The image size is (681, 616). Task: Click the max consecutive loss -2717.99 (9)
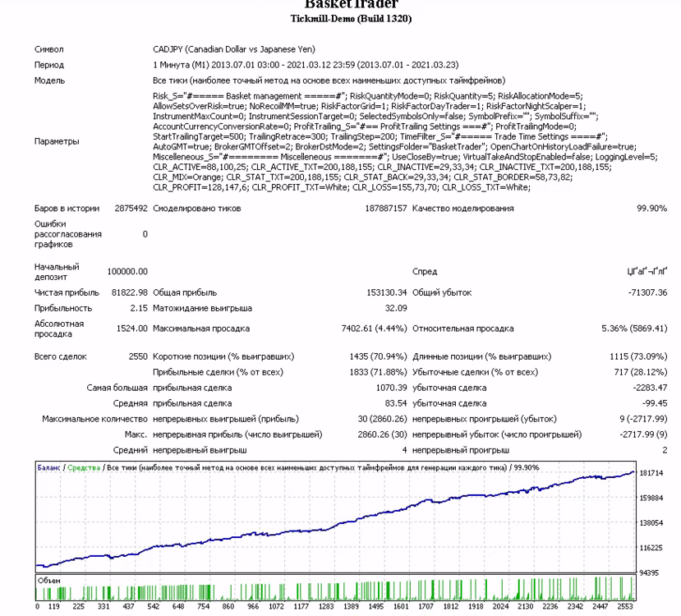click(x=644, y=435)
